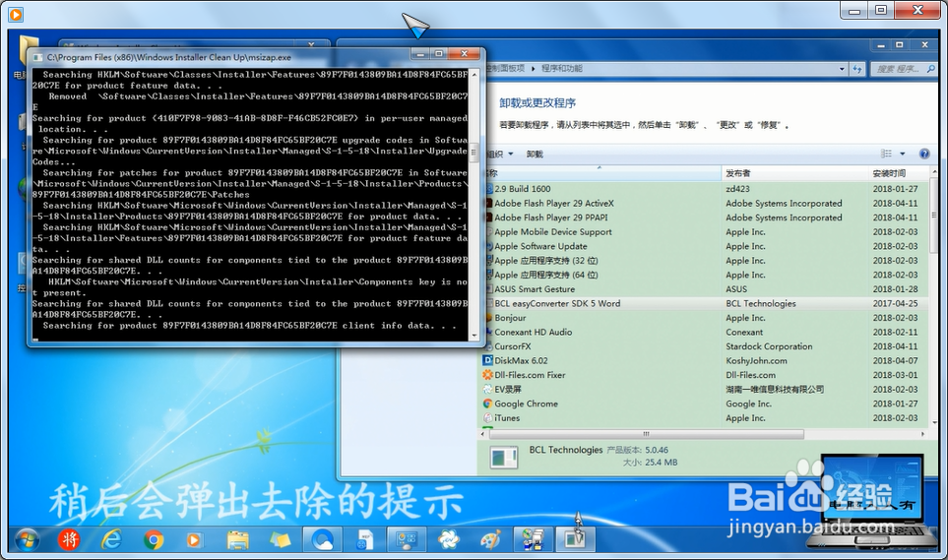
Task: Expand the address bar history dropdown
Action: point(842,69)
